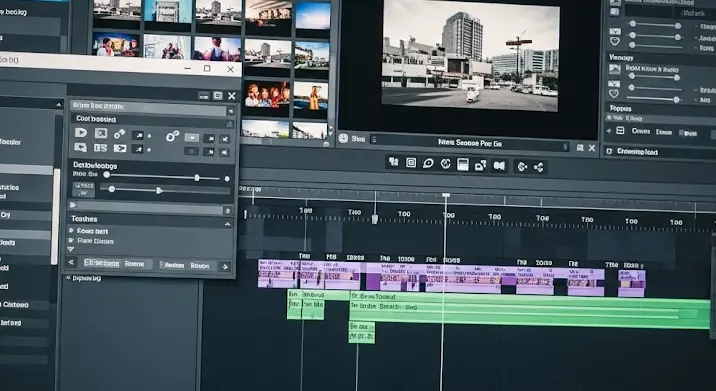Image resolution: width=716 pixels, height=391 pixels.
Task: Click the framed image icon in floating panel
Action: click(101, 133)
